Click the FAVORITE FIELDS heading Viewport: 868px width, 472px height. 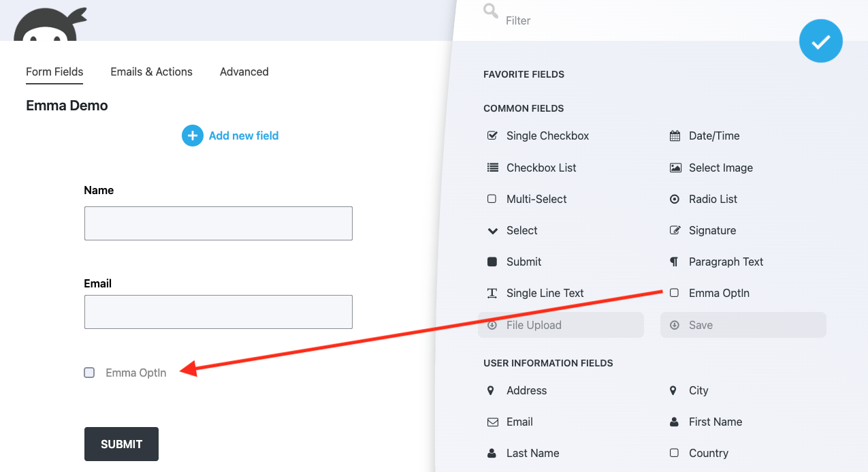coord(524,74)
